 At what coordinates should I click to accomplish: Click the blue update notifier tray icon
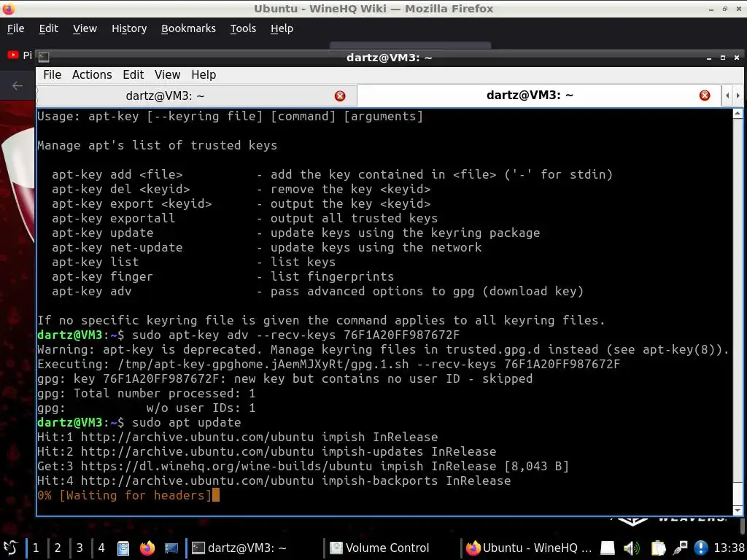pyautogui.click(x=701, y=548)
